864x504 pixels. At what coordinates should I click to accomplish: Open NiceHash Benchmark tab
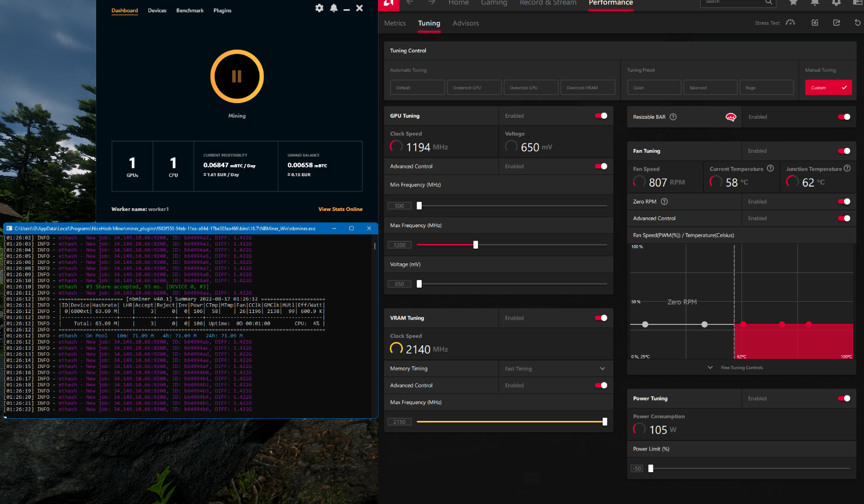(190, 10)
